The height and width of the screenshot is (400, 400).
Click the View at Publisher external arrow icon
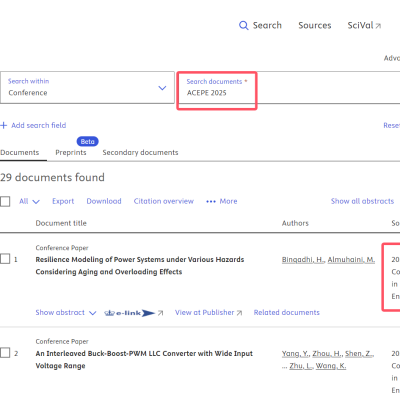click(x=239, y=313)
